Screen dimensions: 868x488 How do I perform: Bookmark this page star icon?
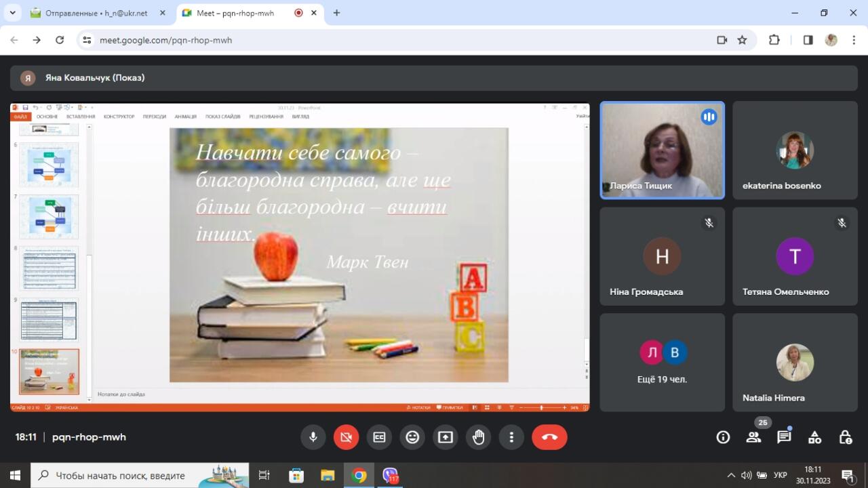[742, 40]
